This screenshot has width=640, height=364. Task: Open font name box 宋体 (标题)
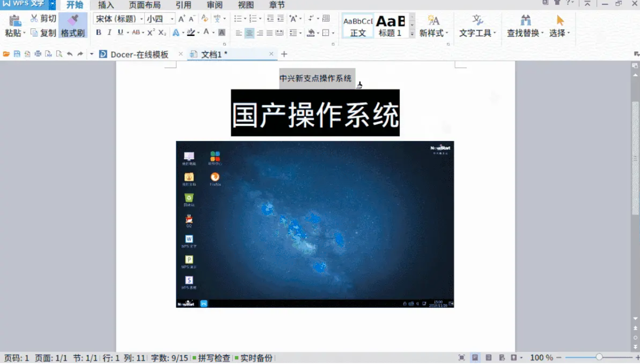(x=119, y=19)
